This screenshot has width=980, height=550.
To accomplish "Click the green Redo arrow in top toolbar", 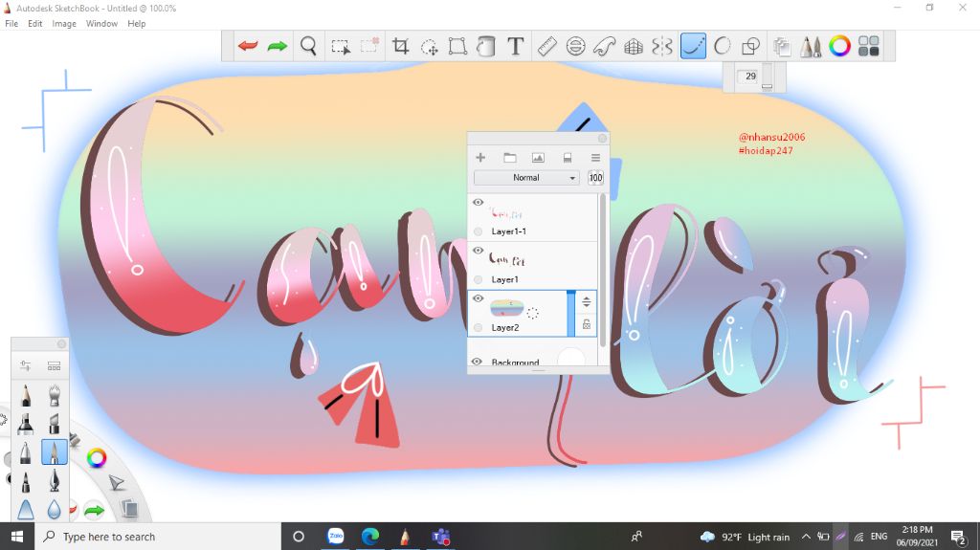I will point(277,46).
